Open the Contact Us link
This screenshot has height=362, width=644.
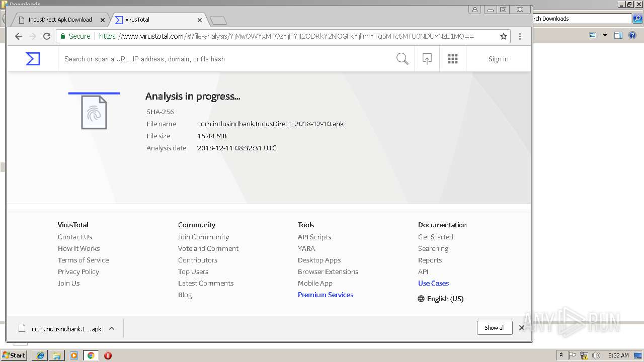[75, 237]
